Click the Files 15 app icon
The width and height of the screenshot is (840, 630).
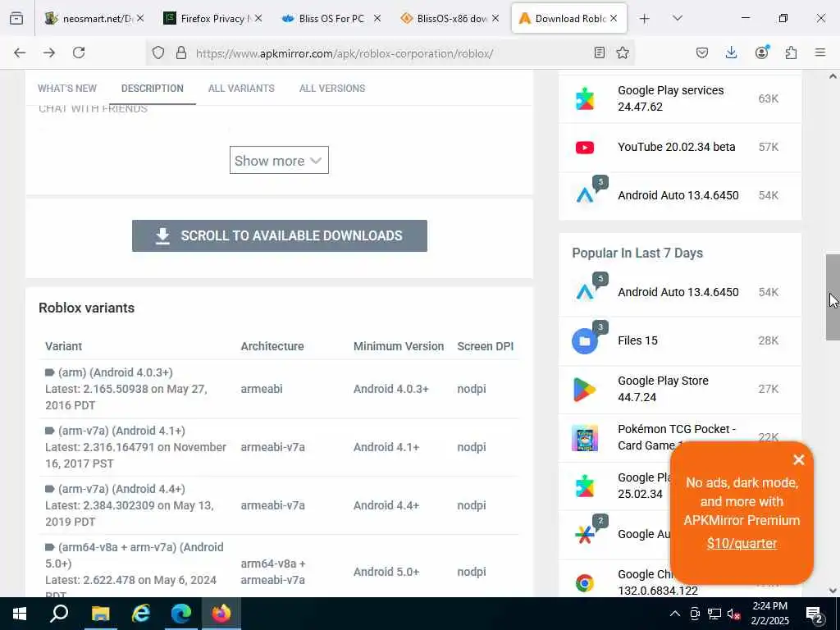[584, 340]
